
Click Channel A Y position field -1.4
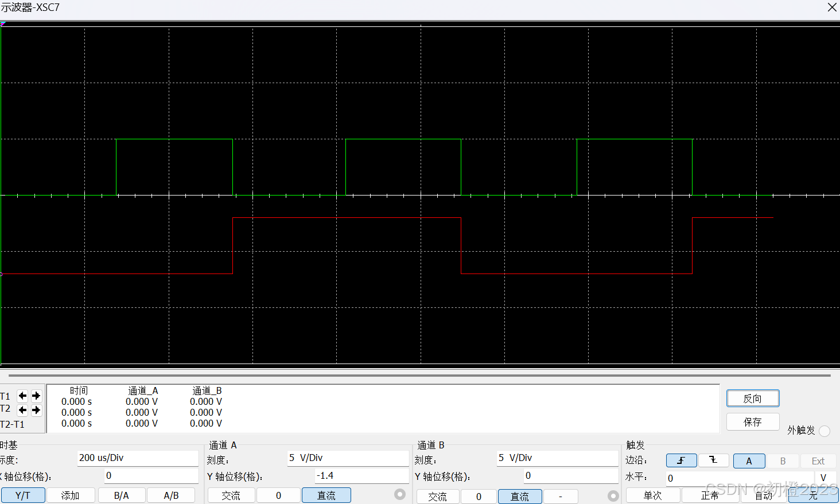coord(361,476)
